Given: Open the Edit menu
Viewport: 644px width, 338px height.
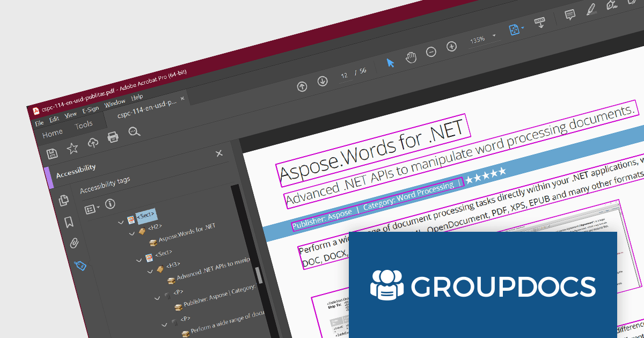Looking at the screenshot, I should pos(54,119).
